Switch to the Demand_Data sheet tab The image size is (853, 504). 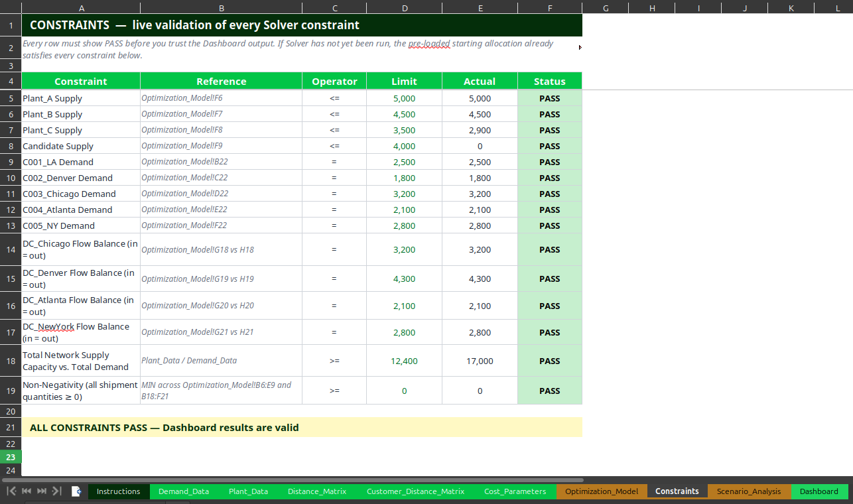coord(184,491)
